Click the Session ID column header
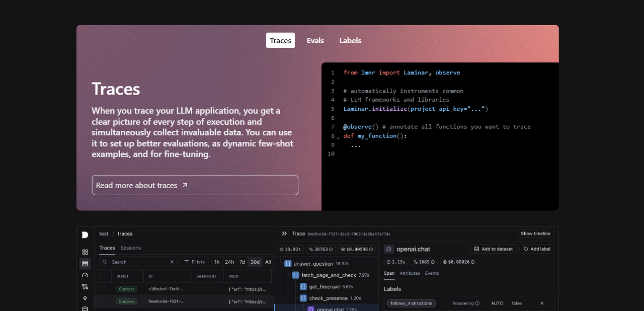The width and height of the screenshot is (644, 311). coord(206,276)
